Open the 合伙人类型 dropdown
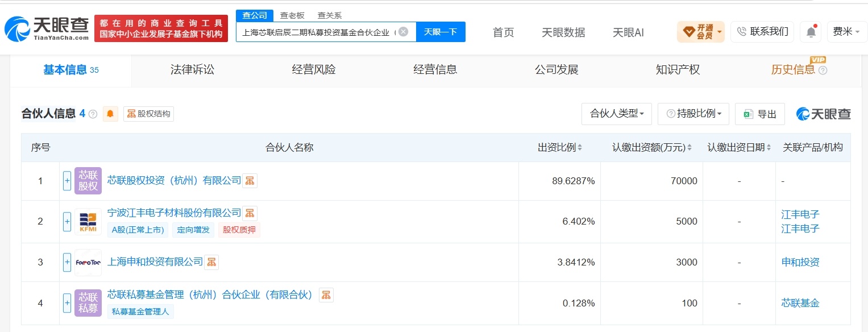This screenshot has height=332, width=868. 616,114
